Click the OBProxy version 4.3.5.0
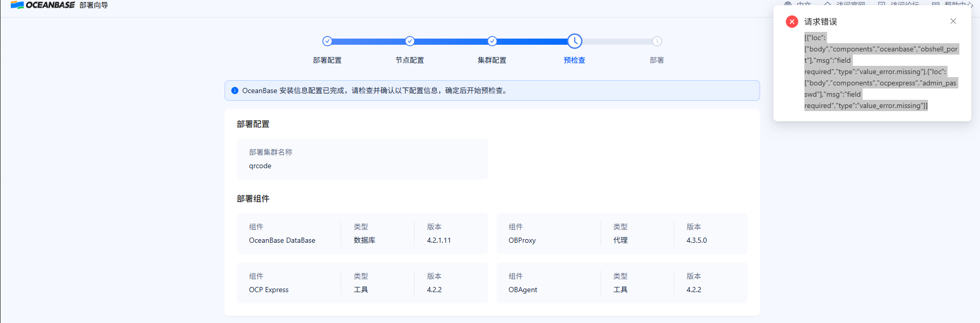This screenshot has height=323, width=980. [x=696, y=240]
